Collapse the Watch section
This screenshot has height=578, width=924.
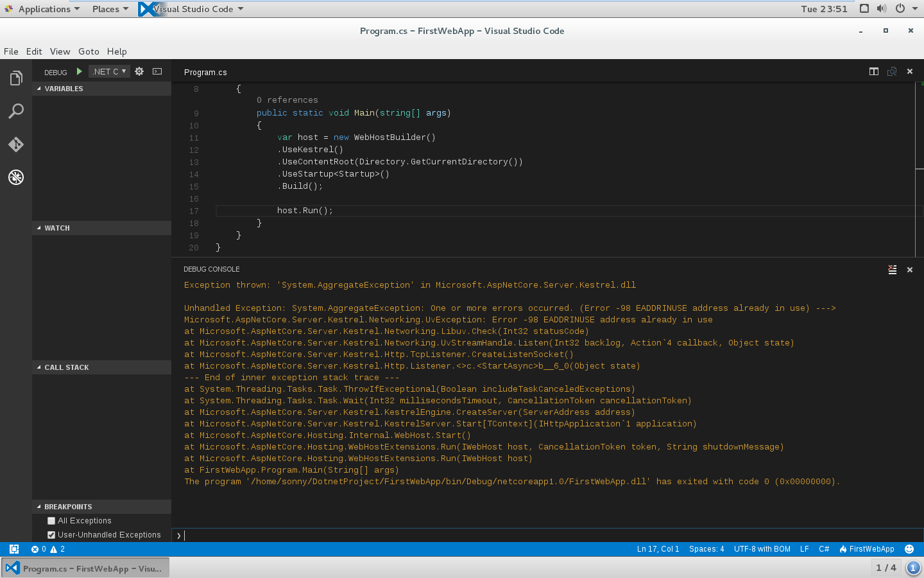click(x=101, y=228)
